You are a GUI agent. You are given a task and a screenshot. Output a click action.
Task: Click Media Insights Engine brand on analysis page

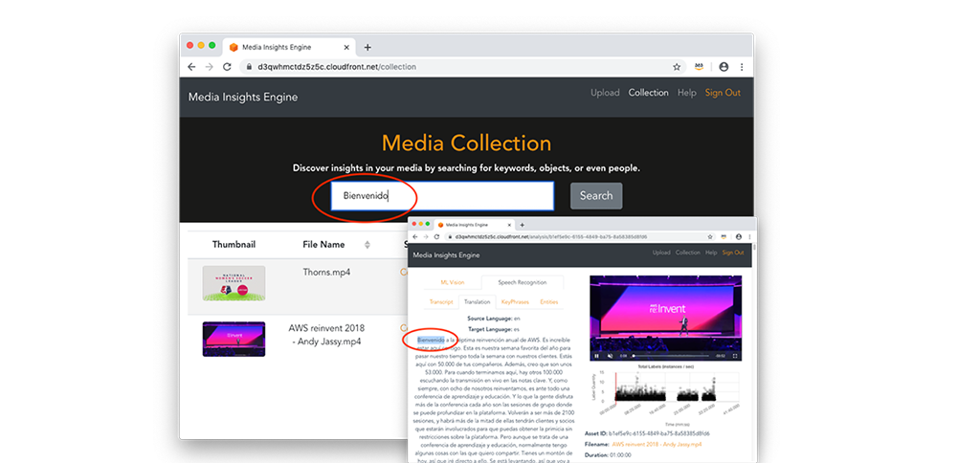coord(446,254)
